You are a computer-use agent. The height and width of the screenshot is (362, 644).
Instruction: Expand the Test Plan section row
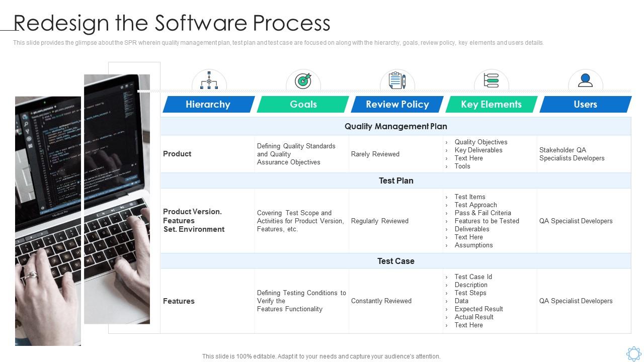(396, 180)
